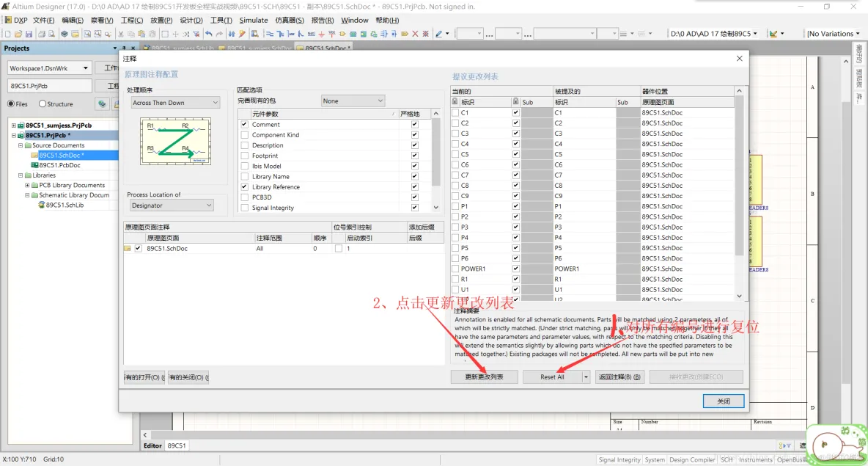Viewport: 868px width, 466px height.
Task: Clear the current filter icon
Action: pos(196,34)
